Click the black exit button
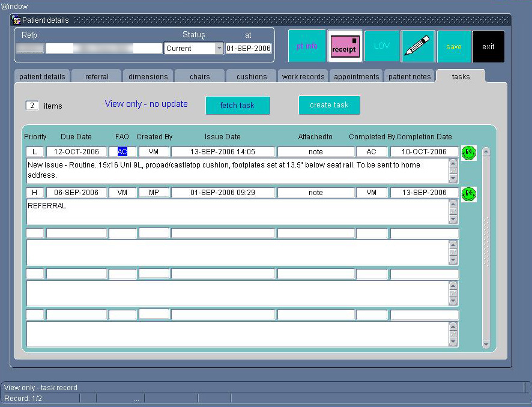The height and width of the screenshot is (407, 532). [x=488, y=46]
